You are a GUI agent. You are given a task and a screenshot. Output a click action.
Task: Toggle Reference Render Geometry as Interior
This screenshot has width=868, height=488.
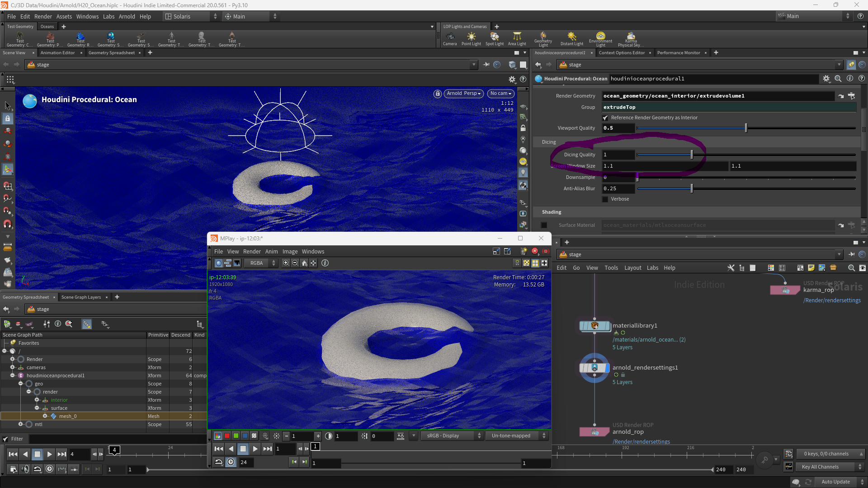605,118
